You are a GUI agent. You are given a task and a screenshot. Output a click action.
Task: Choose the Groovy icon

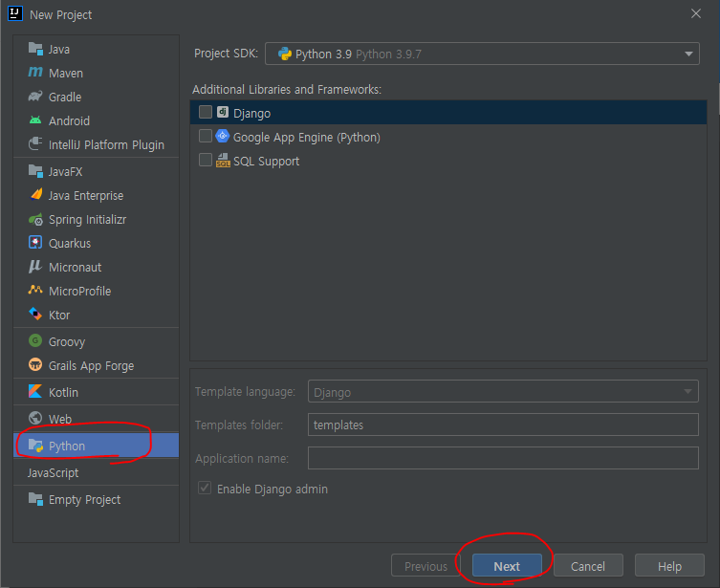(x=35, y=341)
